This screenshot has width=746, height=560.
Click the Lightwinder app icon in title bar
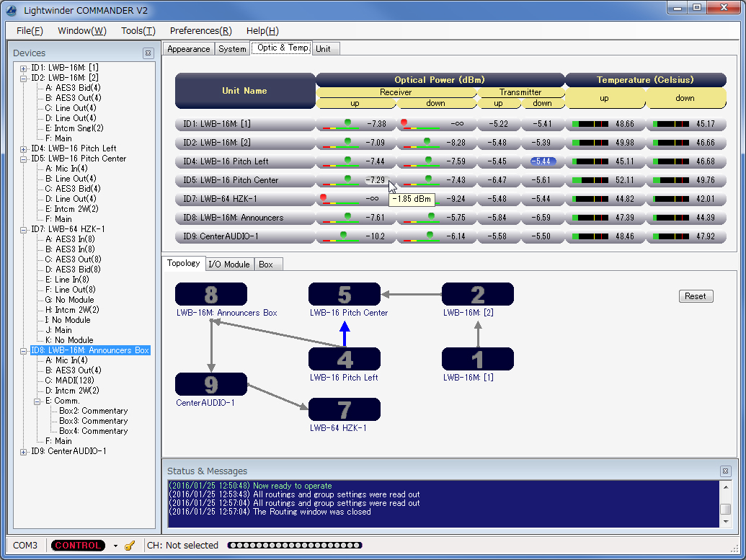(12, 10)
